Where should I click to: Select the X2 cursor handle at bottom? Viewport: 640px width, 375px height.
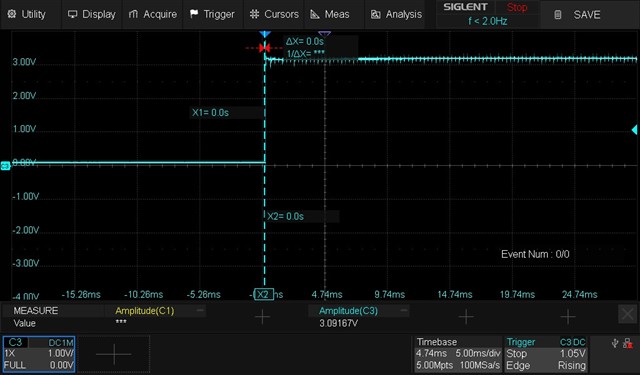264,294
